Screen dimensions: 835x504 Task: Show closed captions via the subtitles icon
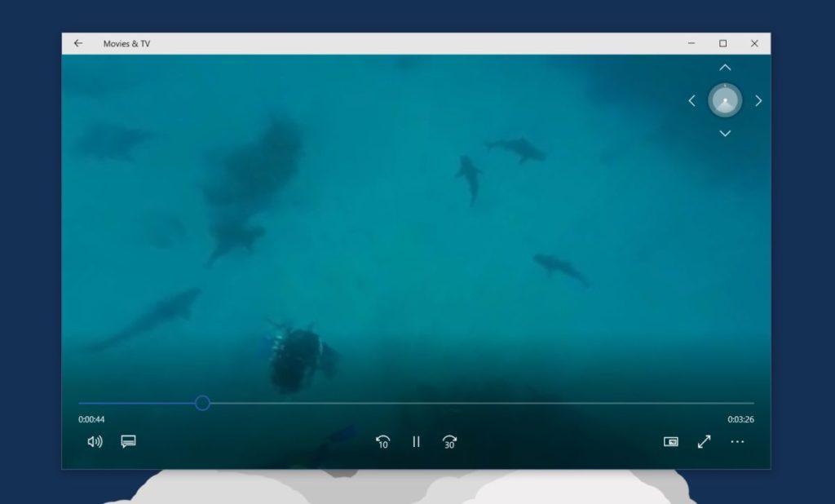coord(127,441)
